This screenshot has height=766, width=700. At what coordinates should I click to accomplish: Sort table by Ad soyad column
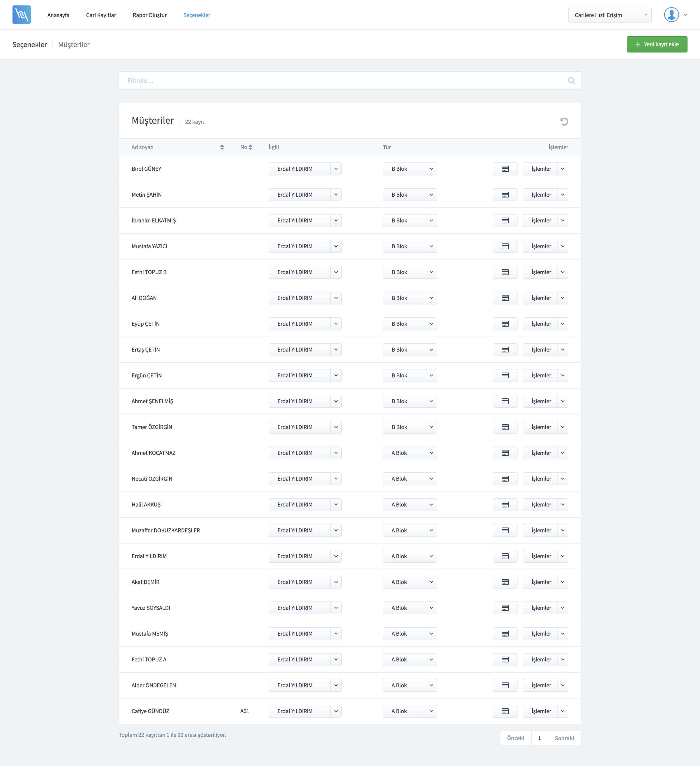222,147
